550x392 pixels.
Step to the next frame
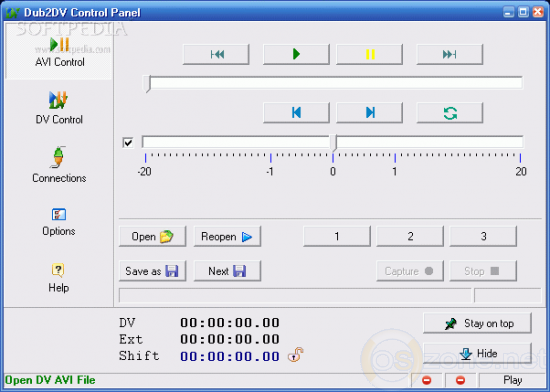tap(369, 113)
